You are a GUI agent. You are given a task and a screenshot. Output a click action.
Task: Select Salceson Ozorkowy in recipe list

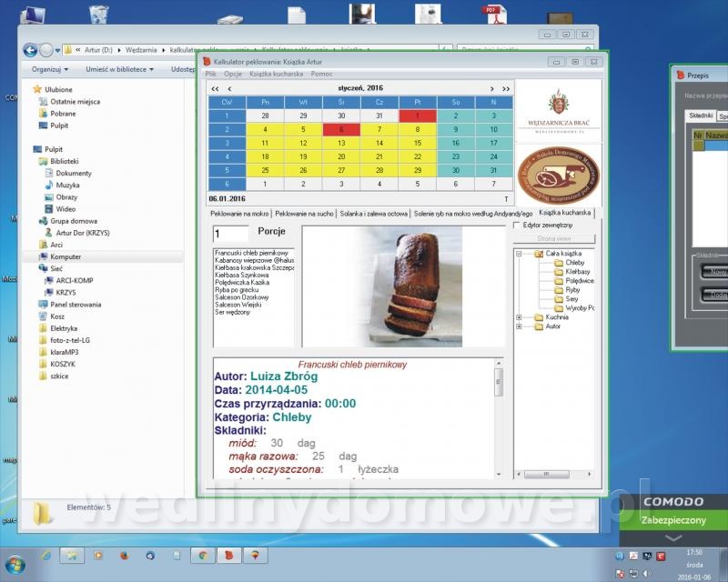[241, 297]
